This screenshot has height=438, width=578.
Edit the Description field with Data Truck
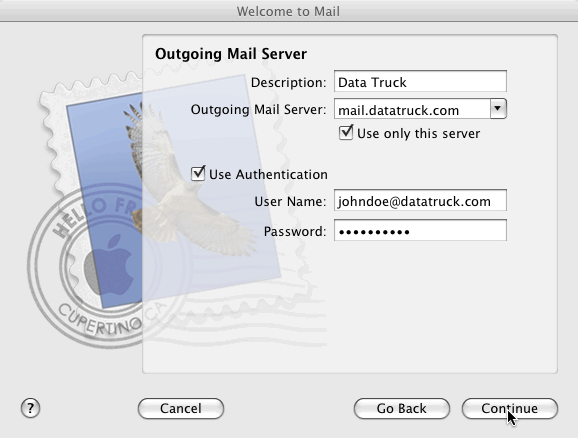(x=420, y=81)
